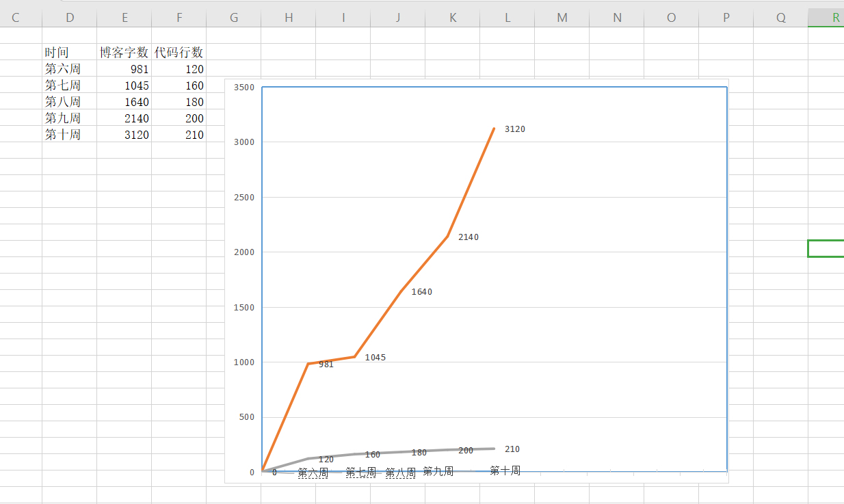Click the table cell with value 210
This screenshot has width=844, height=504.
(x=179, y=134)
